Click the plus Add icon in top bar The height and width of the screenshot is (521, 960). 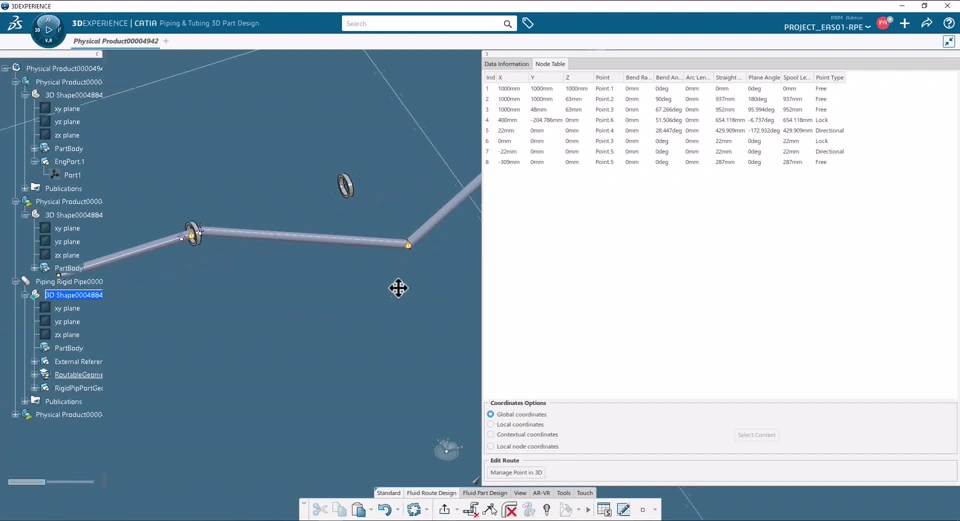point(905,23)
